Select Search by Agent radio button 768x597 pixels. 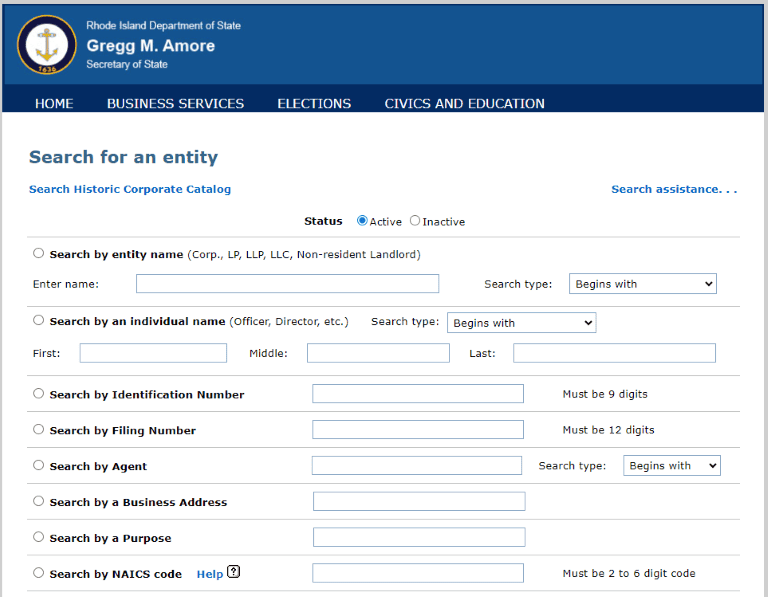[39, 466]
